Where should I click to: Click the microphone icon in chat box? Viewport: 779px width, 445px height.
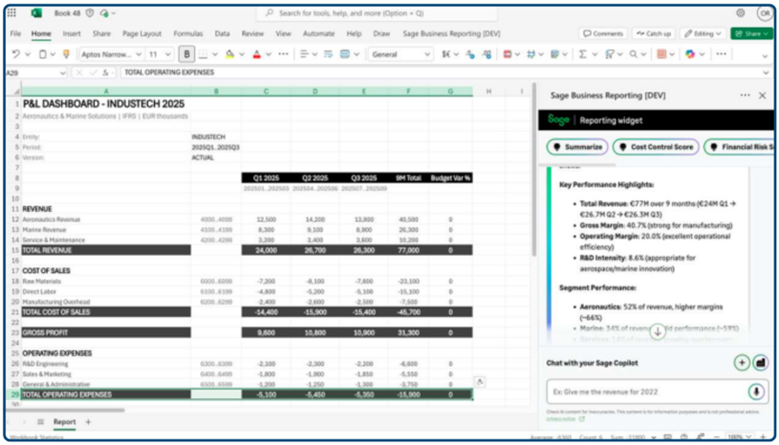coord(756,392)
